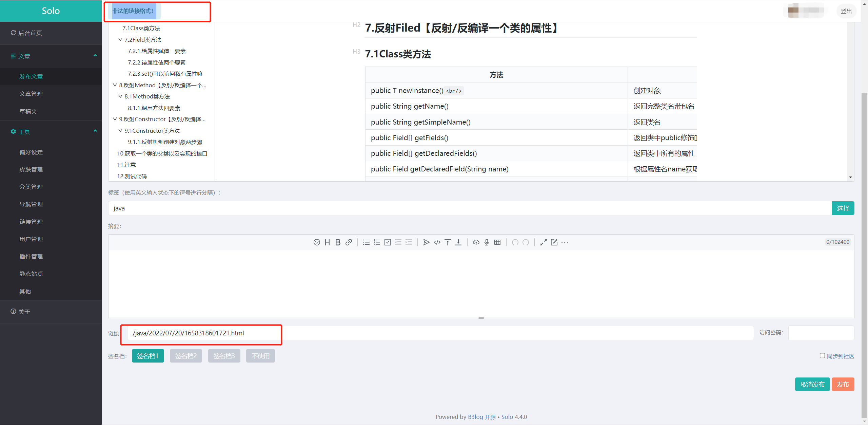Image resolution: width=868 pixels, height=425 pixels.
Task: Click the orange 发布 publish button
Action: pyautogui.click(x=843, y=384)
